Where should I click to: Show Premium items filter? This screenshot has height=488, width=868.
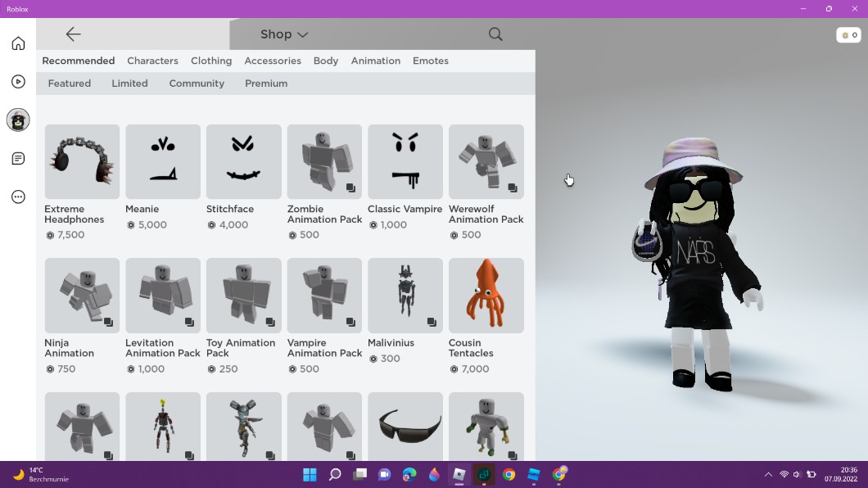pos(266,84)
